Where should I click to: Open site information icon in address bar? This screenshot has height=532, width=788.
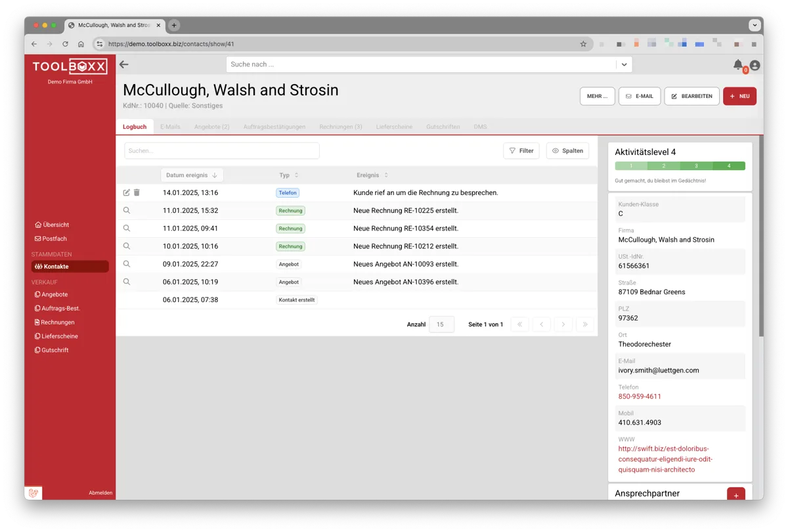pos(99,44)
